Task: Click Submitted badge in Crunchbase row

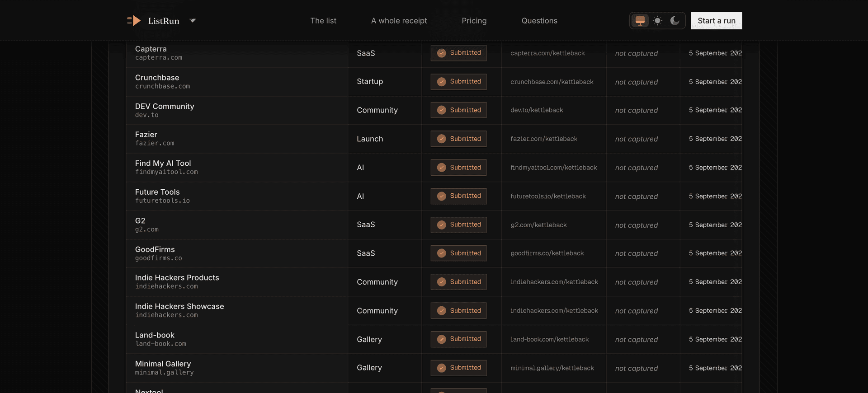Action: pyautogui.click(x=458, y=82)
